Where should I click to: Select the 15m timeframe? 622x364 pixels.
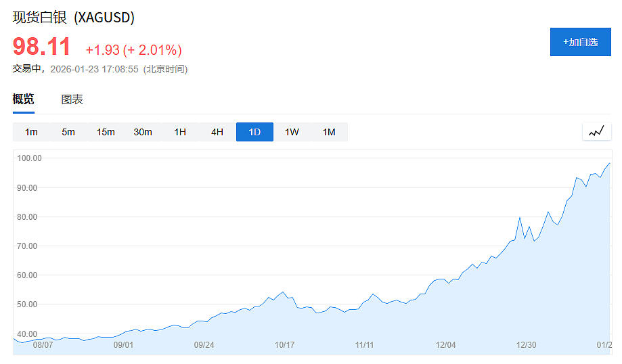coord(106,132)
